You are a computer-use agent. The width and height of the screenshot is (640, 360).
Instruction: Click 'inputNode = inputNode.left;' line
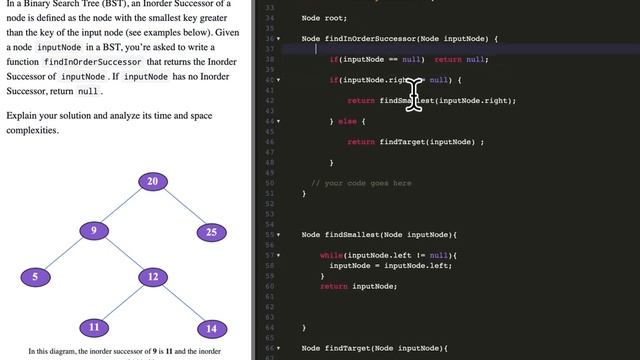point(391,266)
